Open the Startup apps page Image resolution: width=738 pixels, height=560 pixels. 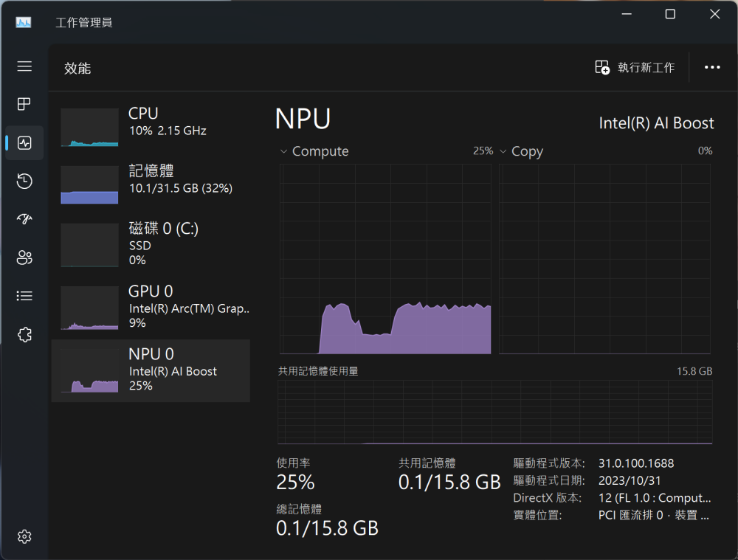tap(24, 219)
